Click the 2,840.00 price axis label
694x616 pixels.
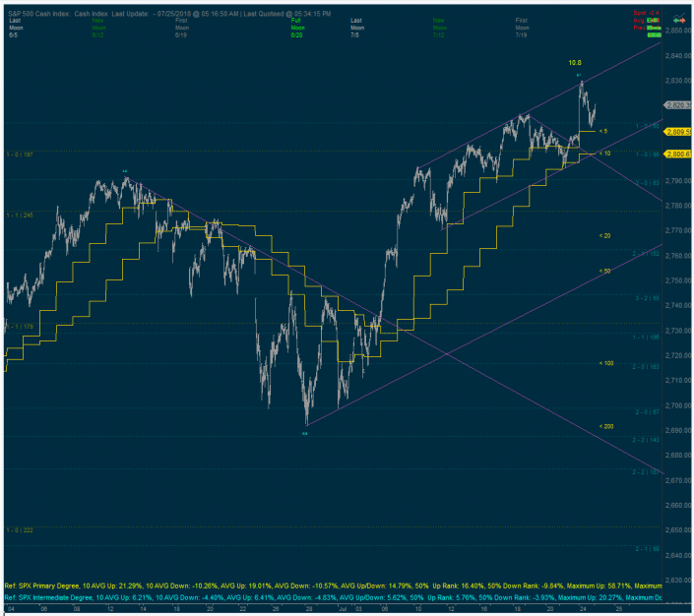click(x=677, y=55)
